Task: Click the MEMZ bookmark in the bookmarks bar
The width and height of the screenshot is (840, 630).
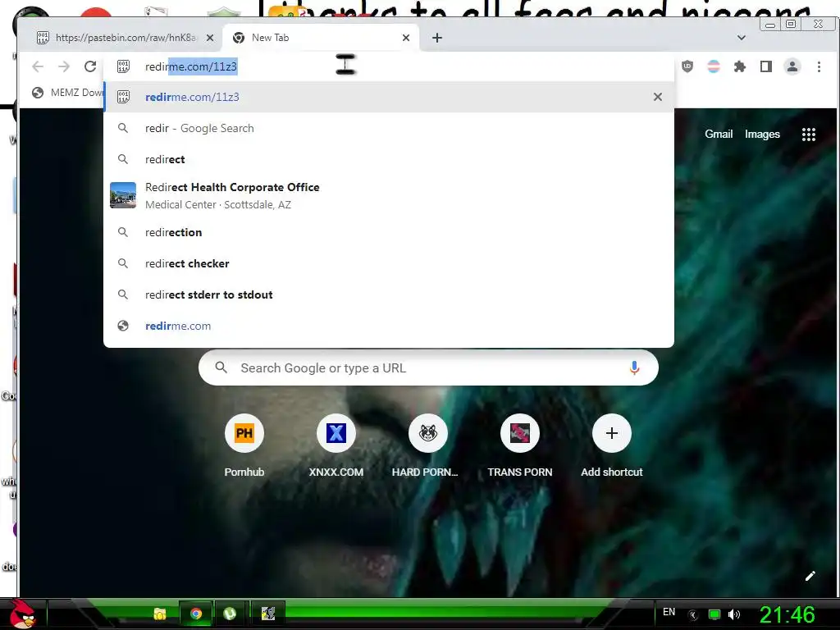Action: [x=67, y=93]
